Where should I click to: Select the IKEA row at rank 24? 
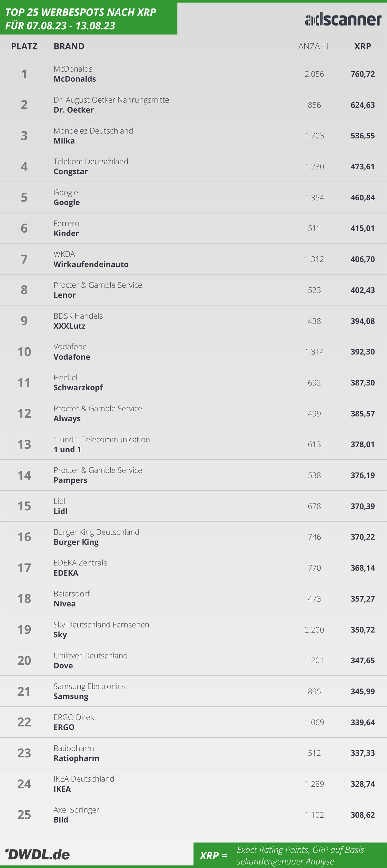pyautogui.click(x=193, y=784)
